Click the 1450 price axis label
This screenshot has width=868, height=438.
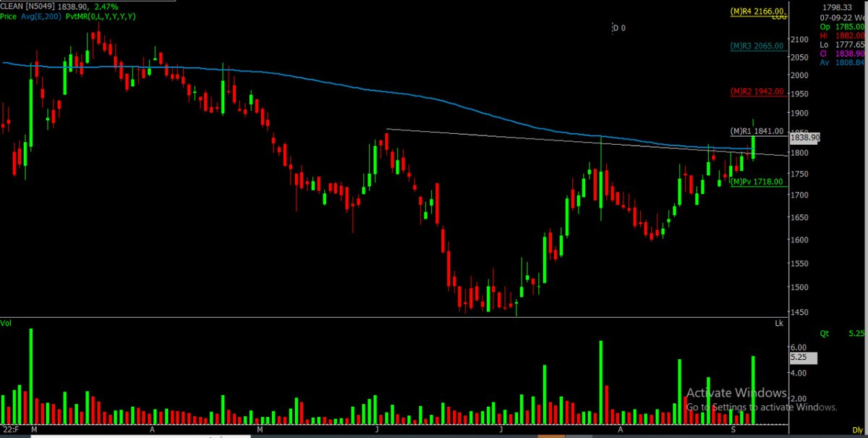point(799,313)
